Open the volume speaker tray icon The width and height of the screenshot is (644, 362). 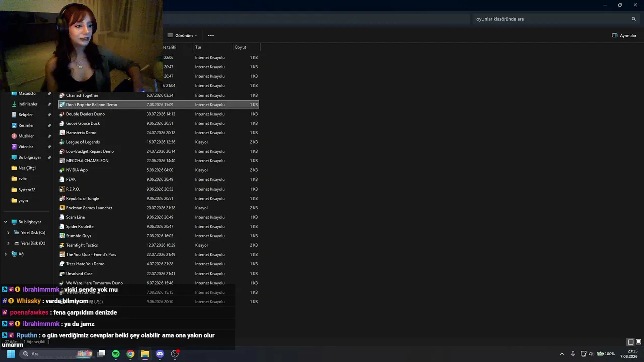point(591,354)
